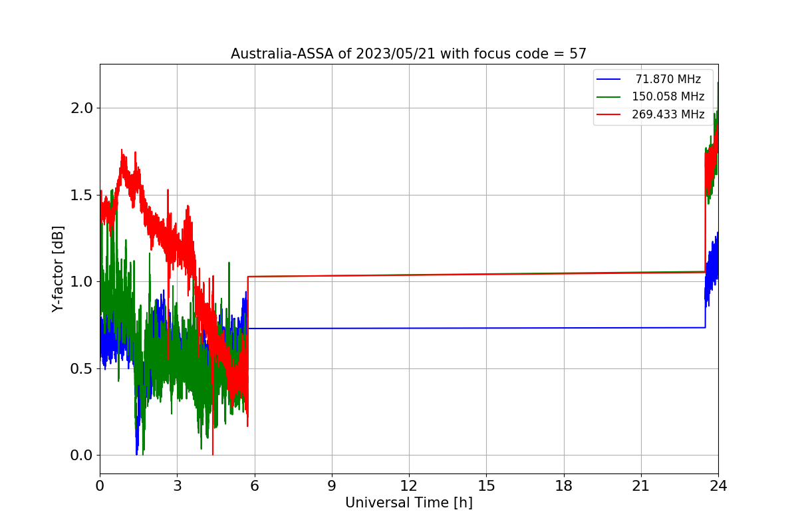Click y-axis tick label '1.5'
The image size is (798, 532).
[82, 195]
